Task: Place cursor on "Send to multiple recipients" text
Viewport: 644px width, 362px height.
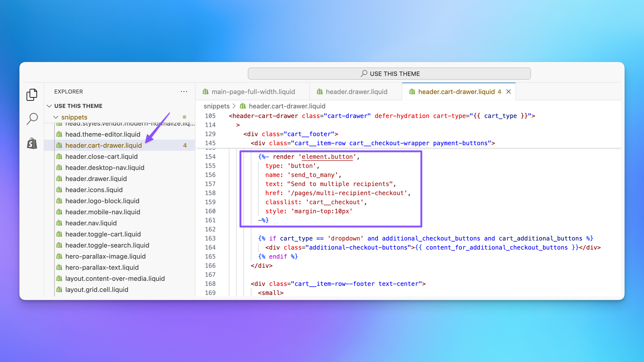Action: pyautogui.click(x=340, y=184)
